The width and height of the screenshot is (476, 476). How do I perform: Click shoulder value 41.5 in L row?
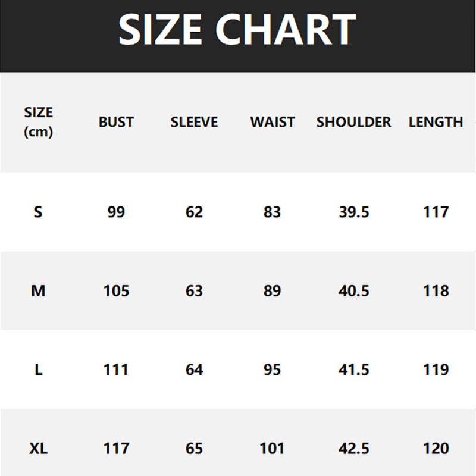354,369
